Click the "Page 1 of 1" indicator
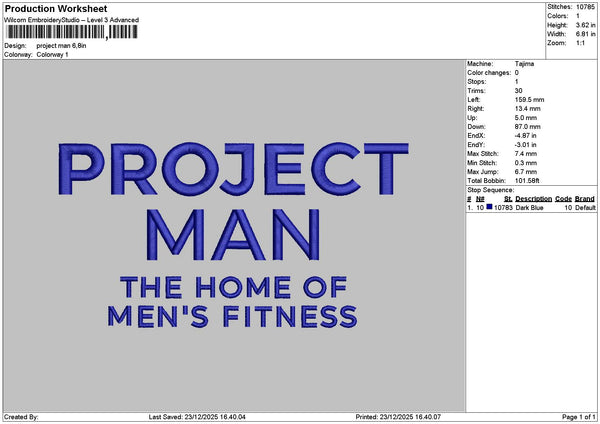Image resolution: width=600 pixels, height=424 pixels. (x=579, y=417)
